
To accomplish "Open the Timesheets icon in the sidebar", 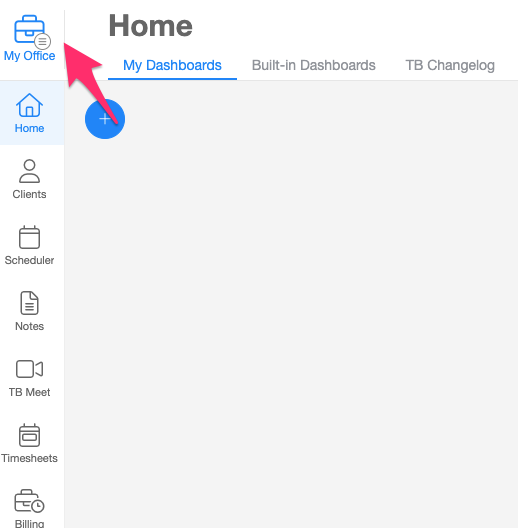I will (x=29, y=435).
